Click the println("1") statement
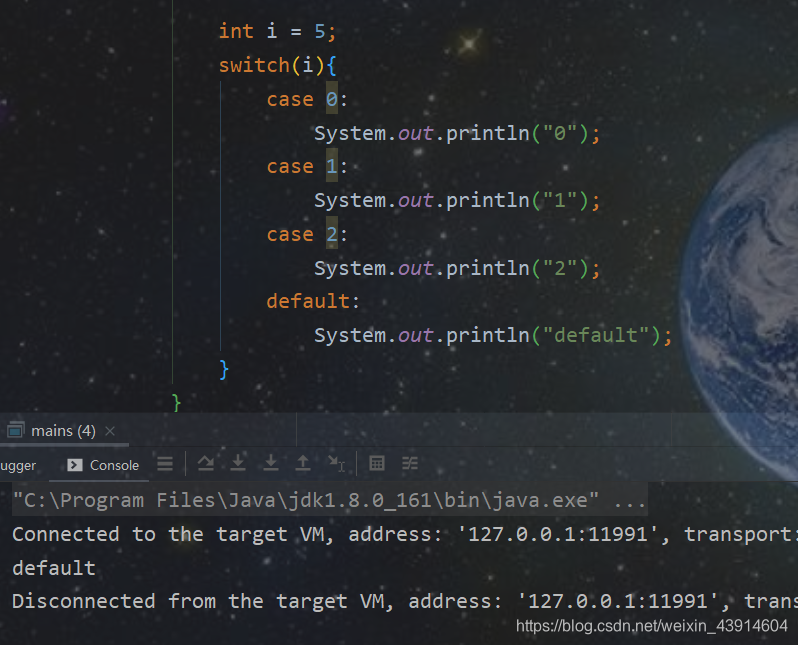798x645 pixels. 457,201
